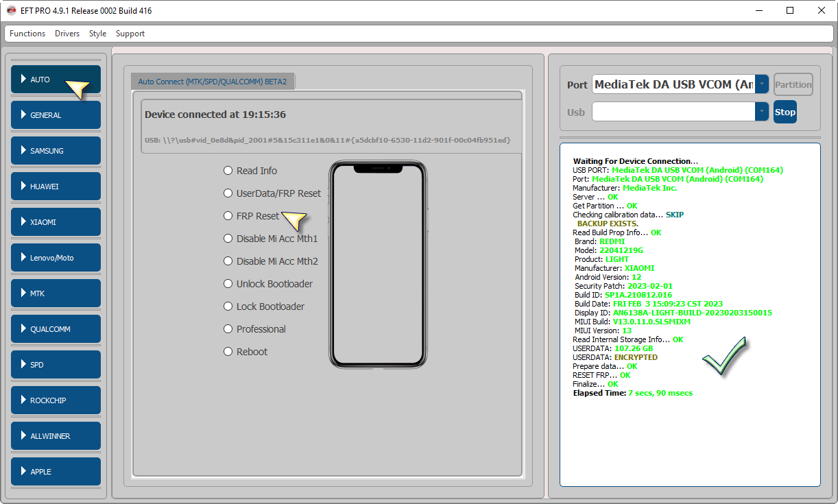Open the QUALCOMM sidebar section
The image size is (838, 504).
[56, 329]
